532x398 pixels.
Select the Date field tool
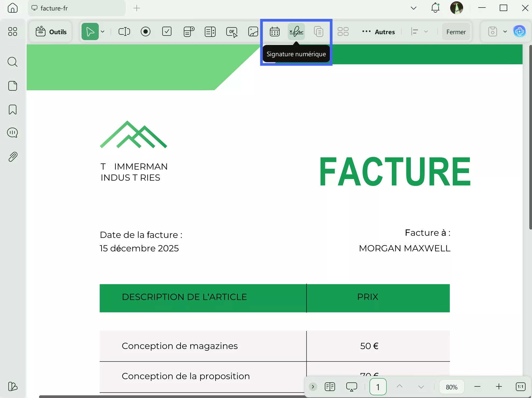click(x=274, y=31)
